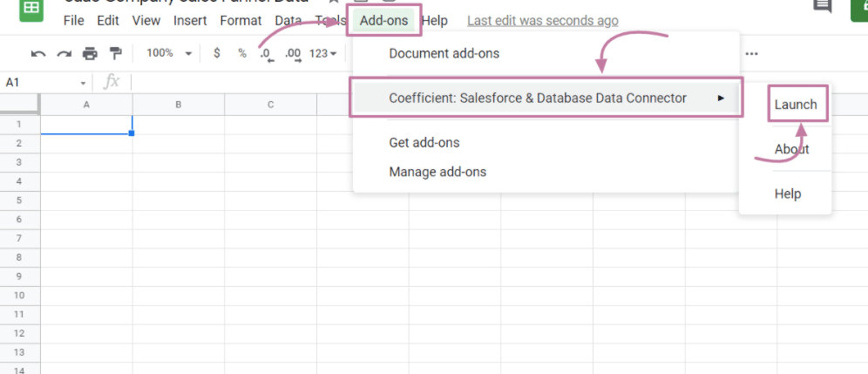Image resolution: width=868 pixels, height=374 pixels.
Task: Print the spreadsheet
Action: point(90,54)
